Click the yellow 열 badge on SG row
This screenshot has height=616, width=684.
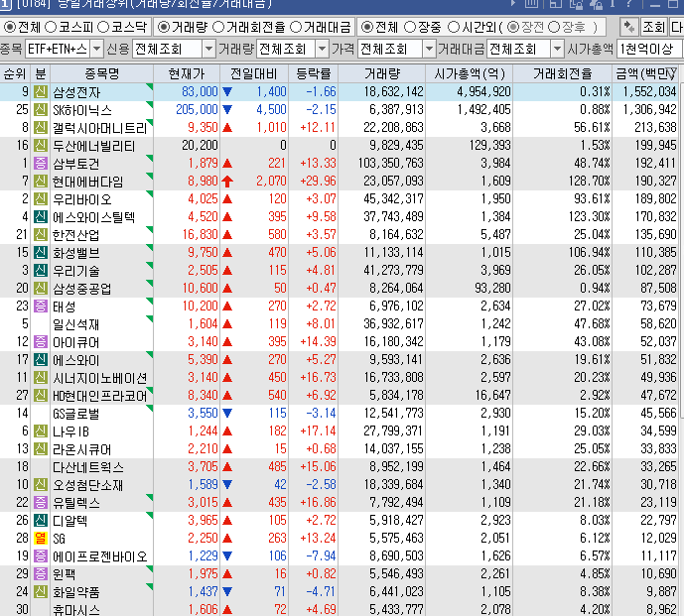tap(41, 539)
